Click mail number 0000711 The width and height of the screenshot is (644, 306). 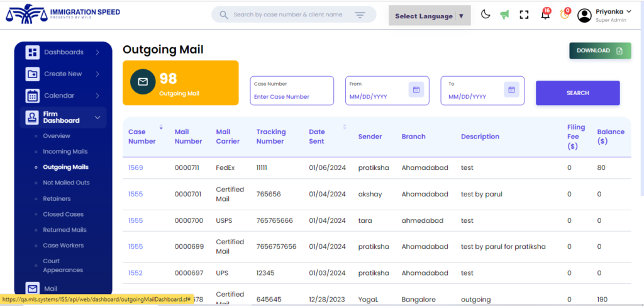[x=187, y=168]
